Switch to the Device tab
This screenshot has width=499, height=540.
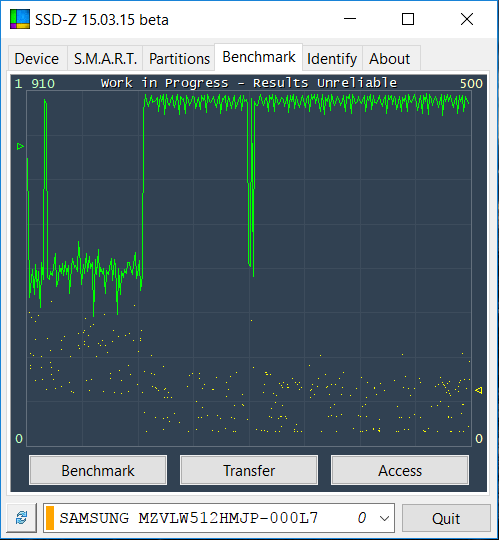(37, 58)
